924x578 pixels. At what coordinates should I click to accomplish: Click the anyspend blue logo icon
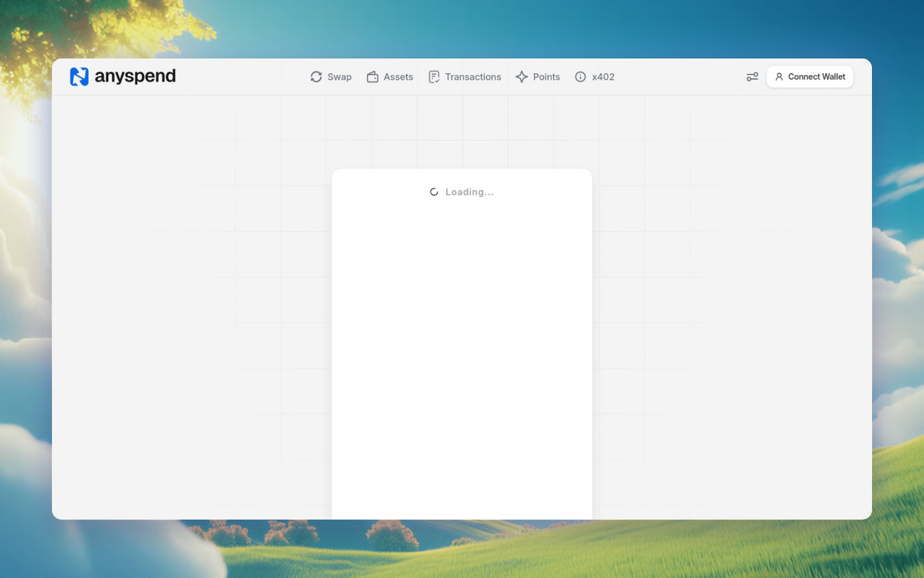click(79, 76)
